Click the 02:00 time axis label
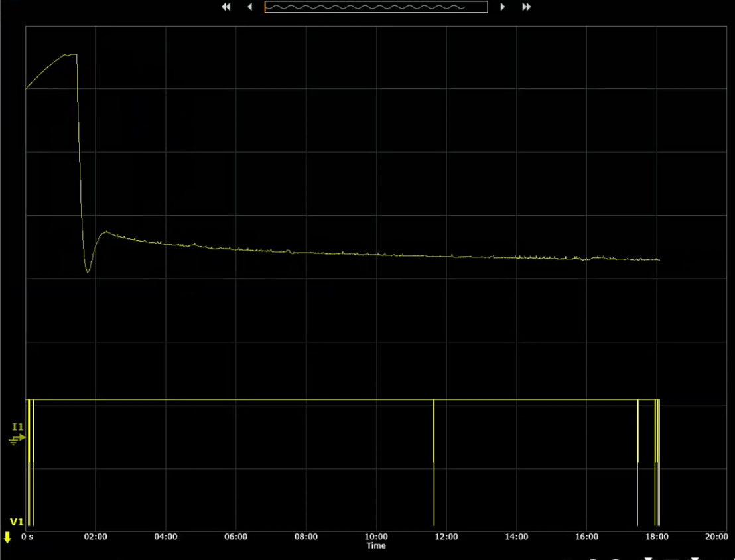735x560 pixels. [96, 537]
